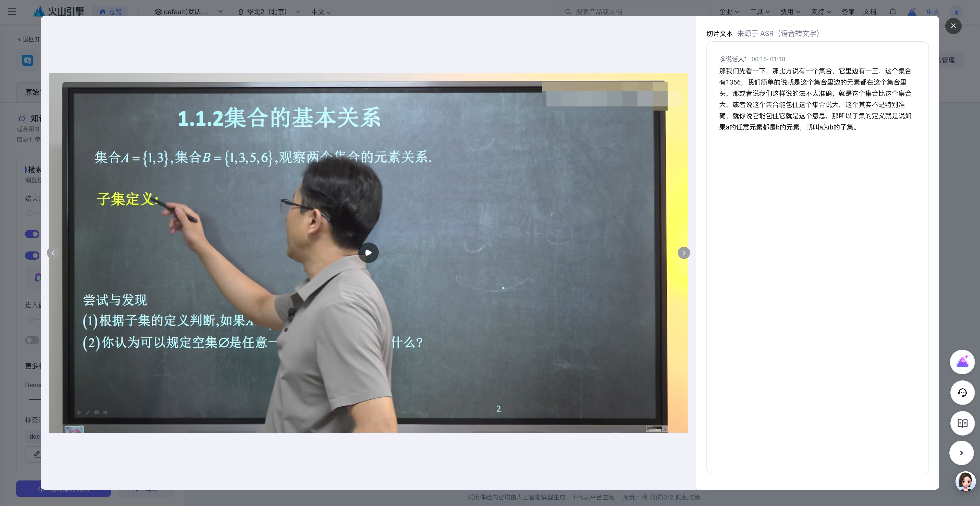Open the 费用 menu

[x=790, y=12]
